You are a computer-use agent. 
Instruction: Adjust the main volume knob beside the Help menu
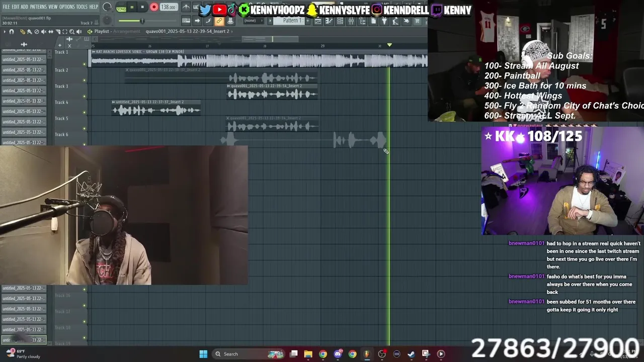click(107, 7)
